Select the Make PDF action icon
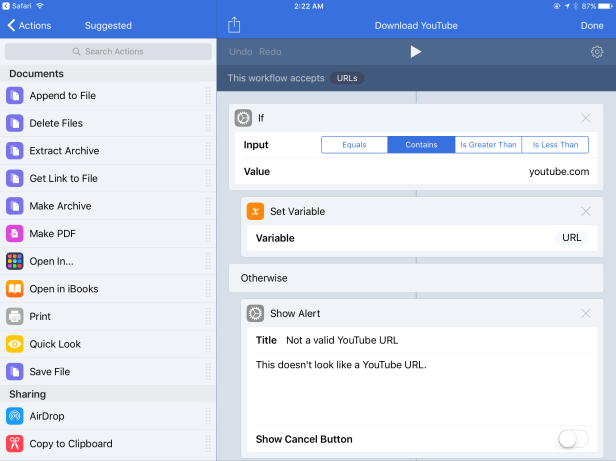The height and width of the screenshot is (461, 616). click(x=15, y=233)
